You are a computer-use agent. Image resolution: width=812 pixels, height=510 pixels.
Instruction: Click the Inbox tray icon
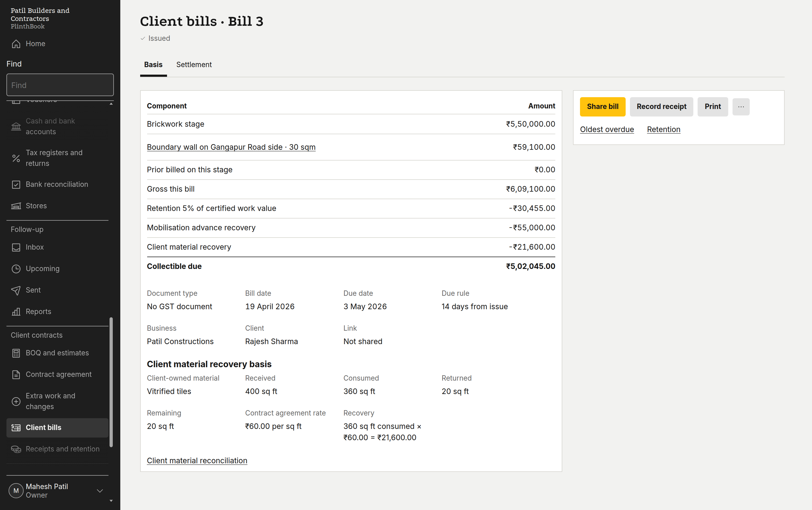pyautogui.click(x=16, y=247)
